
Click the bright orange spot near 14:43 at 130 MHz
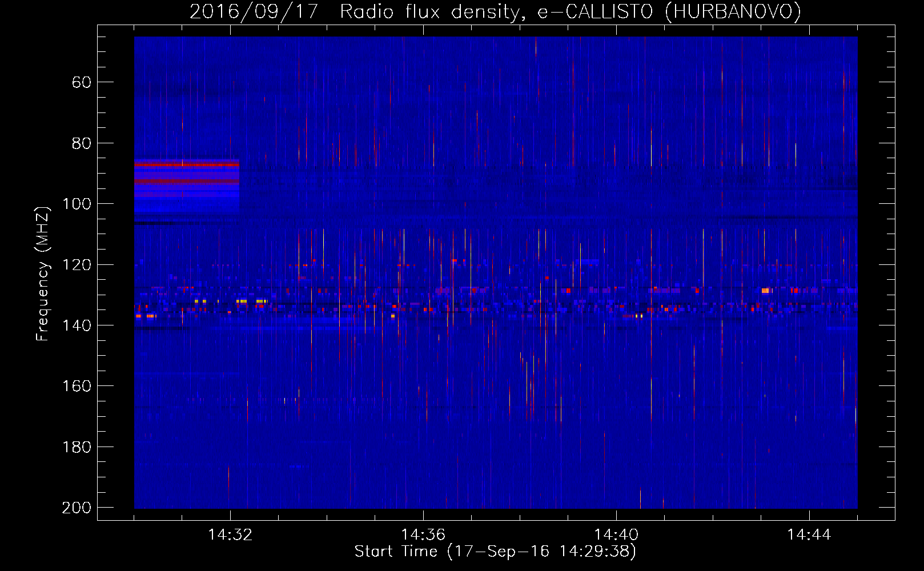point(766,291)
